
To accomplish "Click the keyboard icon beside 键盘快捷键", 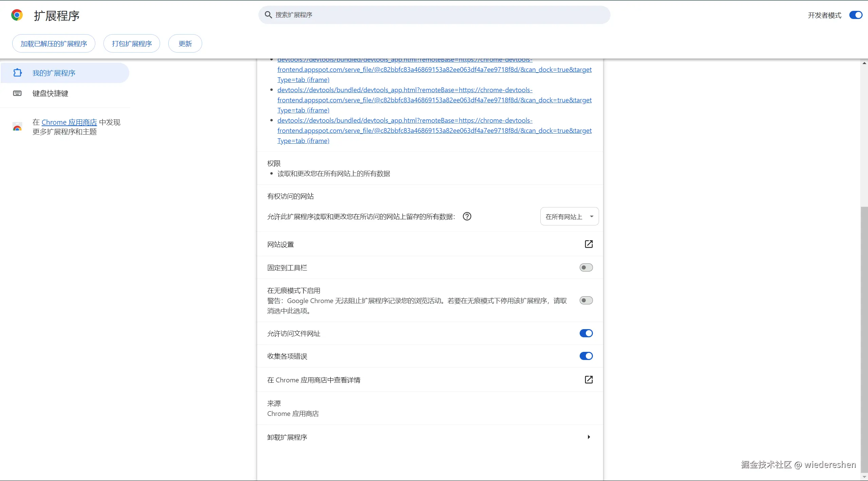I will click(x=17, y=93).
